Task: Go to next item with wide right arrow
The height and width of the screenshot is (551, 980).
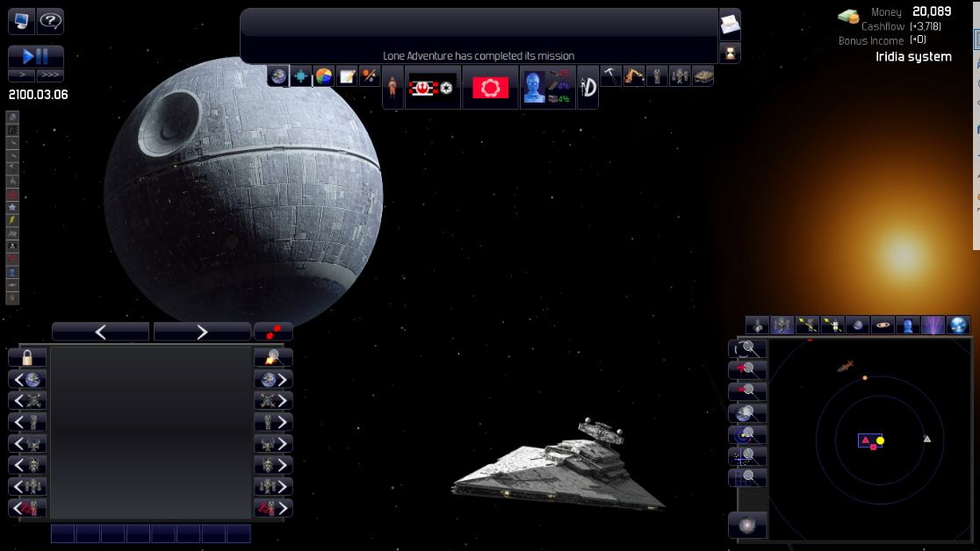Action: point(202,332)
